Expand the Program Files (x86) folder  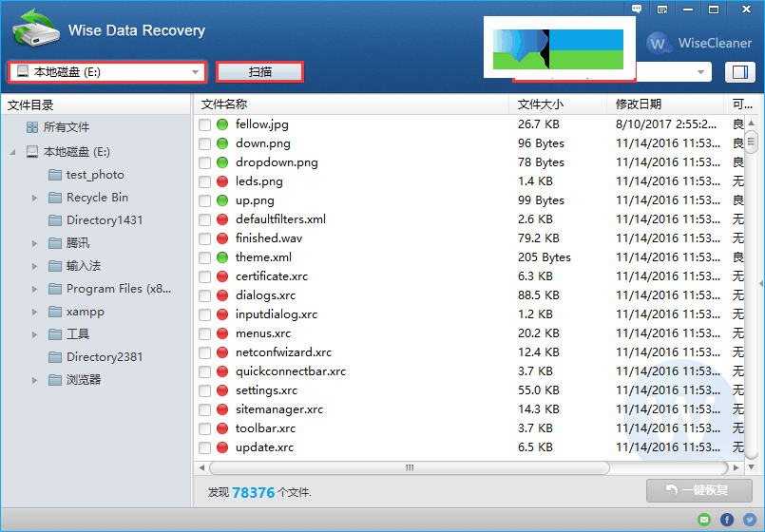pyautogui.click(x=34, y=289)
